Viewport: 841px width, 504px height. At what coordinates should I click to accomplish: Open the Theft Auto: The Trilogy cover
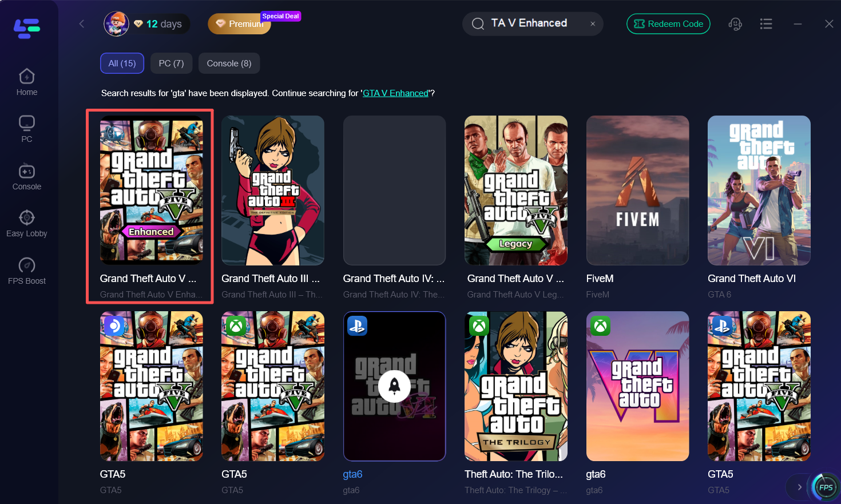[x=516, y=386]
